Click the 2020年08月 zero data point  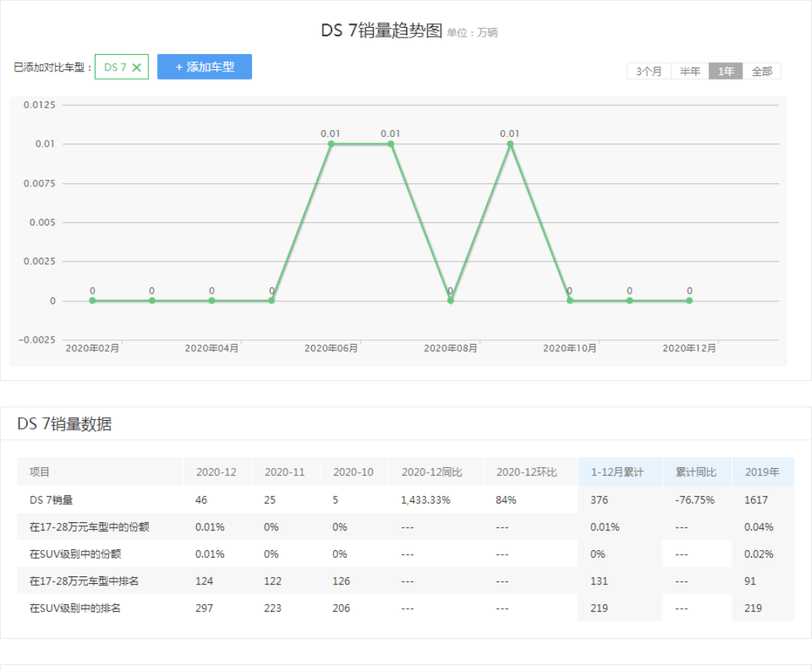[x=450, y=301]
